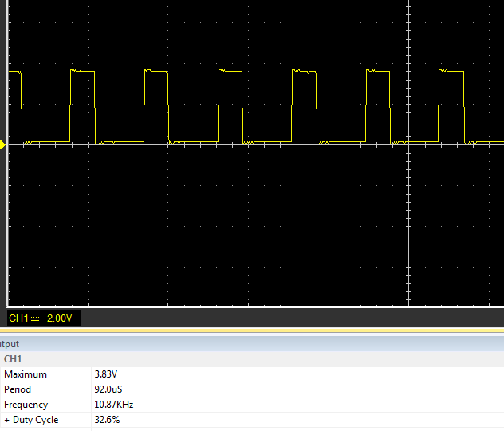This screenshot has width=504, height=431.
Task: Click the pulse top just left of vertical axis
Action: 378,71
